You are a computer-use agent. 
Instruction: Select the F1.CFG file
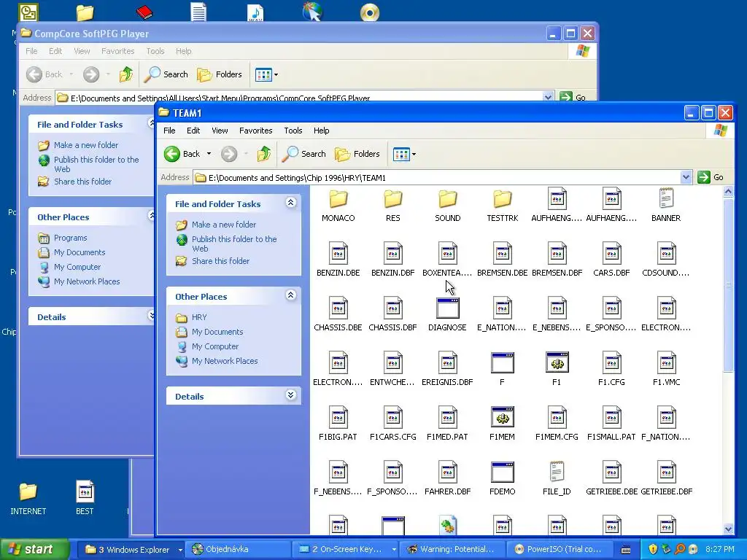click(x=611, y=370)
